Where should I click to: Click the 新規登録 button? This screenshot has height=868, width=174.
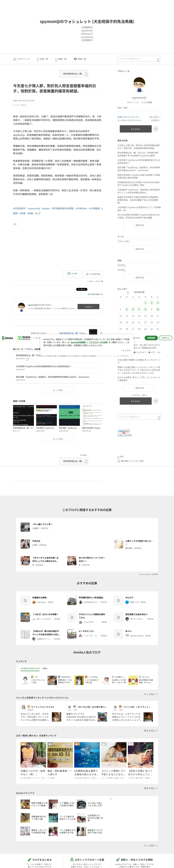coord(151,338)
